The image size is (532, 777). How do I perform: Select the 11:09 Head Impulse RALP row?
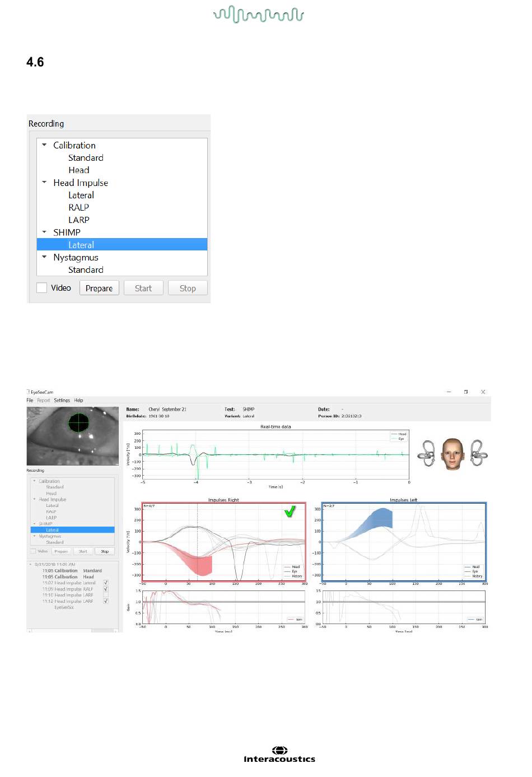click(x=68, y=589)
